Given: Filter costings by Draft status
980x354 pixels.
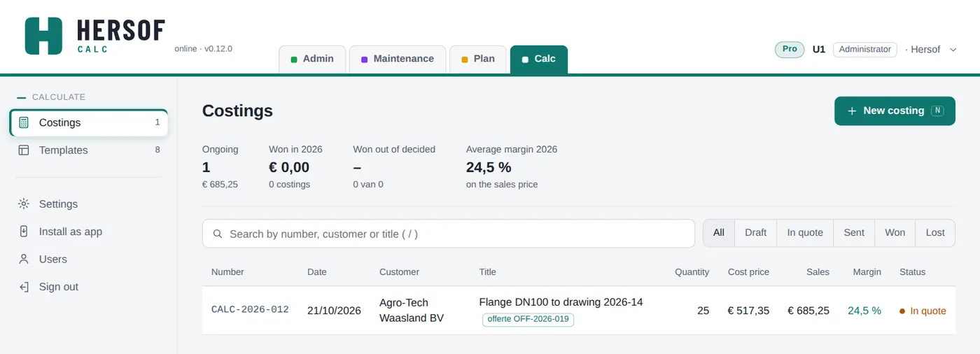Looking at the screenshot, I should (756, 233).
